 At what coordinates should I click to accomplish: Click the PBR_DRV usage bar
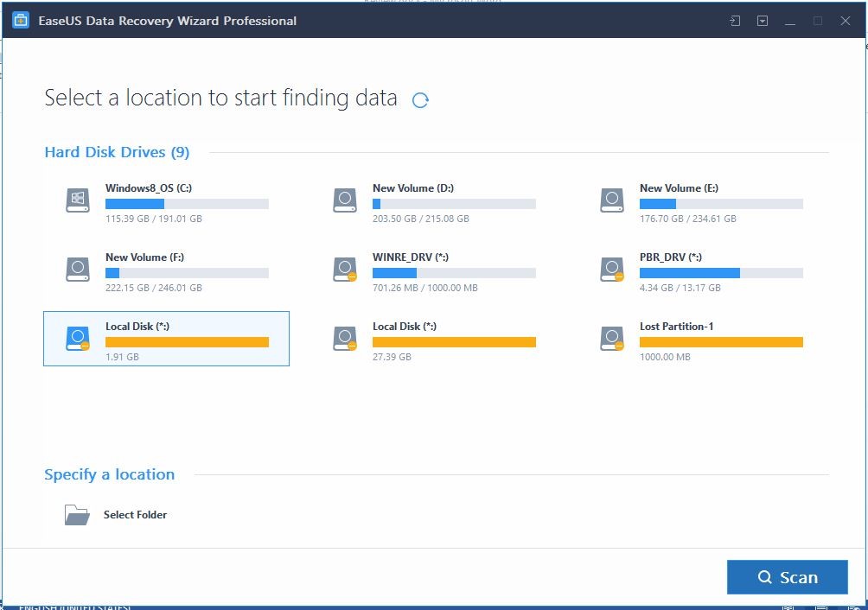[721, 273]
